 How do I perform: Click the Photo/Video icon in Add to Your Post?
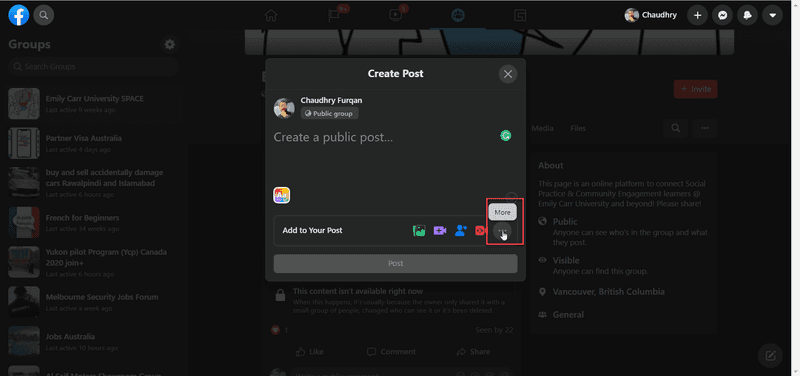(419, 231)
